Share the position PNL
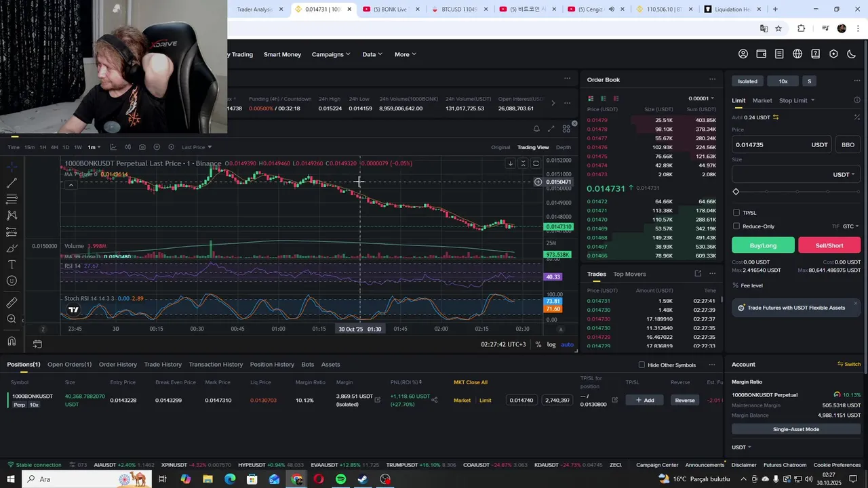This screenshot has height=488, width=868. coord(435,400)
